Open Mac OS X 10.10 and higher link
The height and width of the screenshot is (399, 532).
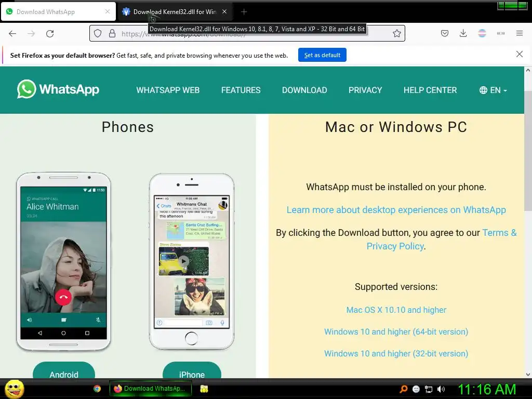[396, 310]
